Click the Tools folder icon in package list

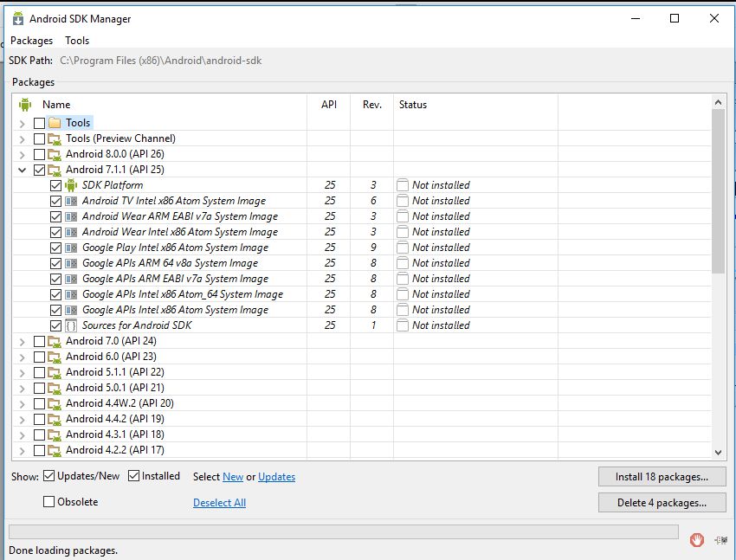(55, 123)
